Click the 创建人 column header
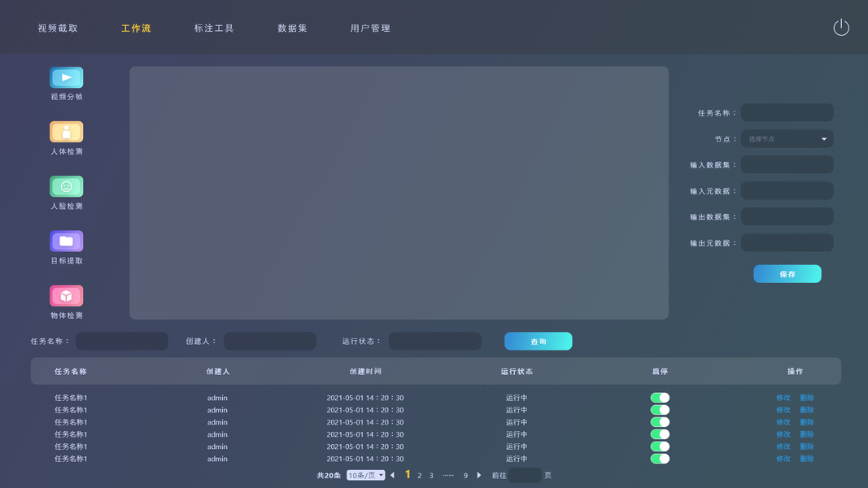Viewport: 868px width, 488px height. coord(217,371)
